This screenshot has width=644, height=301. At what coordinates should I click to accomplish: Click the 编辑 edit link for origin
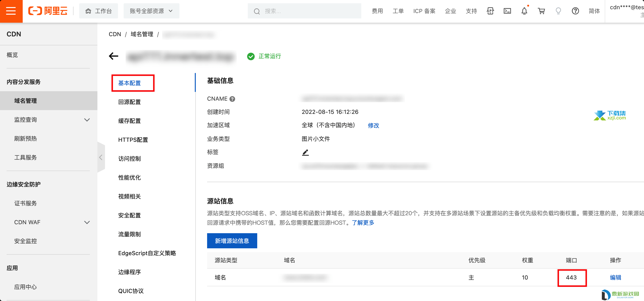click(x=615, y=278)
